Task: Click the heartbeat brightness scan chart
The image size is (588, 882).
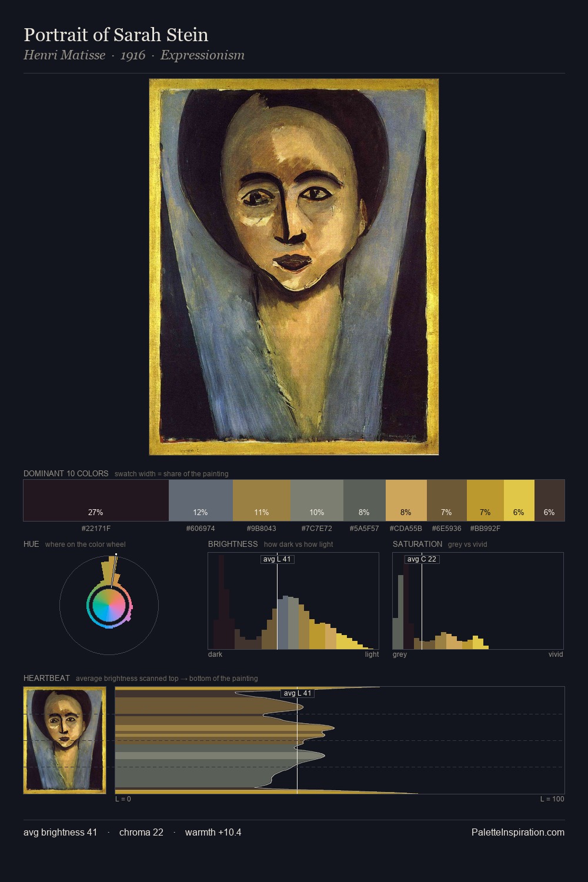Action: click(340, 740)
